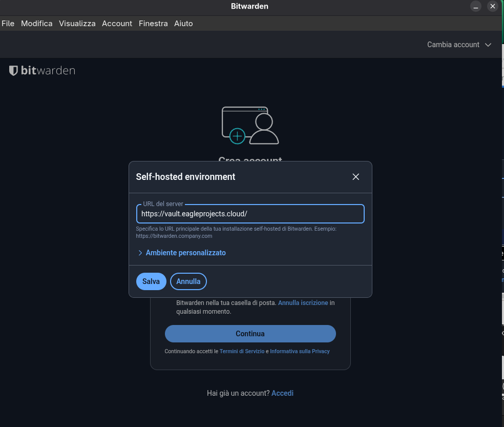Focus the URL del server field

[250, 214]
